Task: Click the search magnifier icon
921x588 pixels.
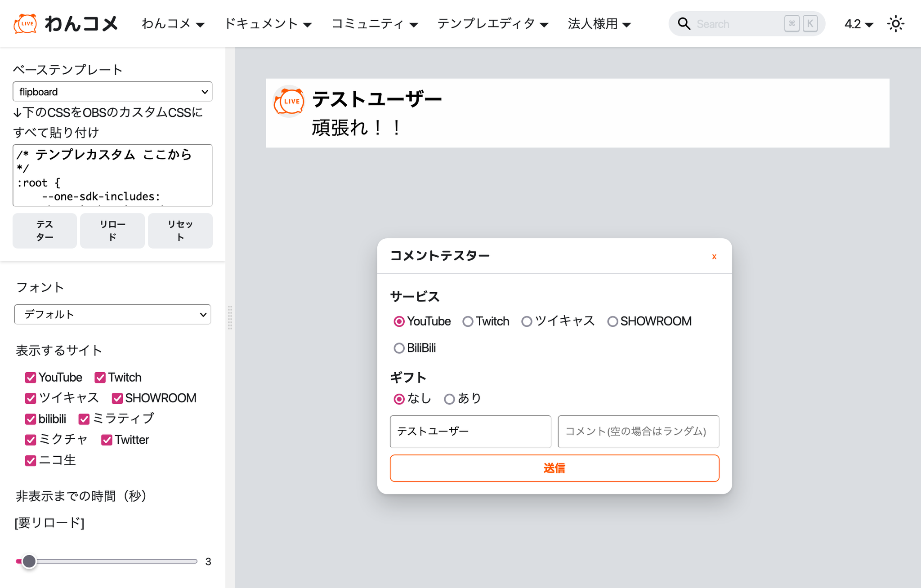Action: [x=684, y=24]
